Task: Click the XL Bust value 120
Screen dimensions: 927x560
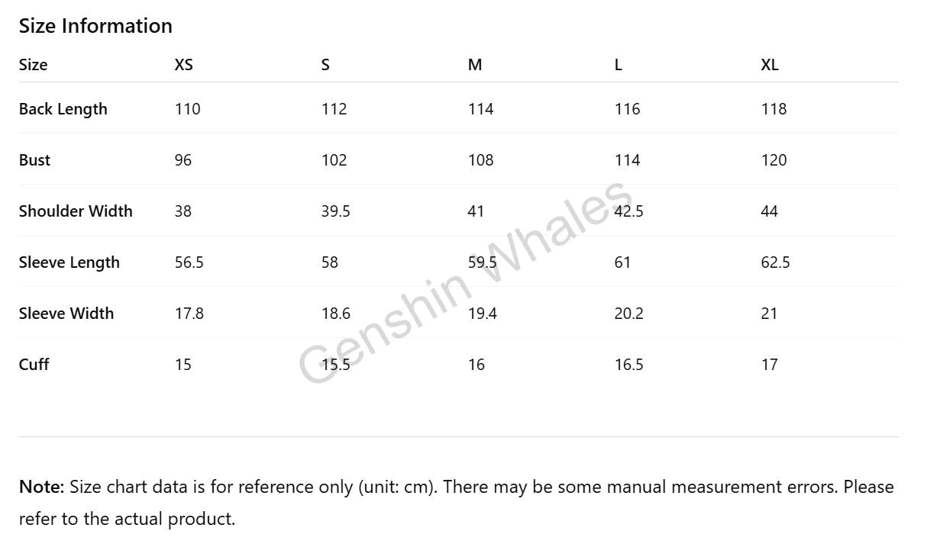Action: [x=774, y=160]
